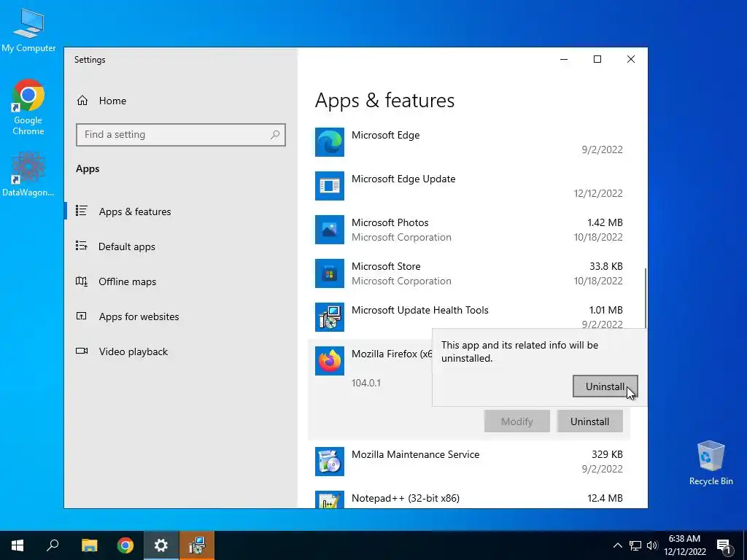The image size is (747, 560).
Task: Open the Windows Start menu
Action: [x=18, y=545]
